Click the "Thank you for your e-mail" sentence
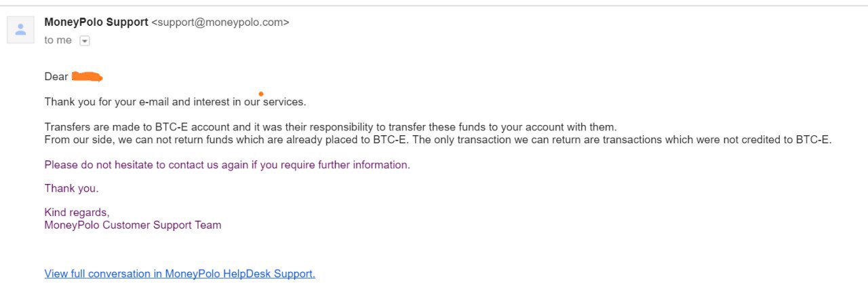The width and height of the screenshot is (868, 290). [176, 102]
